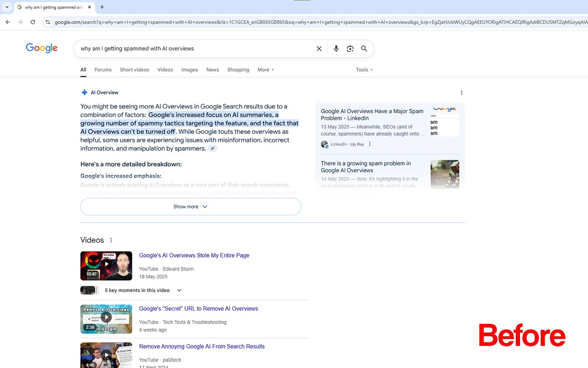This screenshot has height=368, width=588.
Task: Click the browser address bar URL
Action: pyautogui.click(x=321, y=22)
